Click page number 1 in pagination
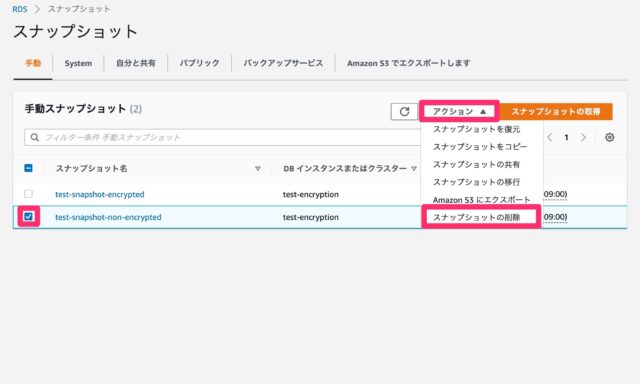The width and height of the screenshot is (640, 384). click(x=566, y=138)
